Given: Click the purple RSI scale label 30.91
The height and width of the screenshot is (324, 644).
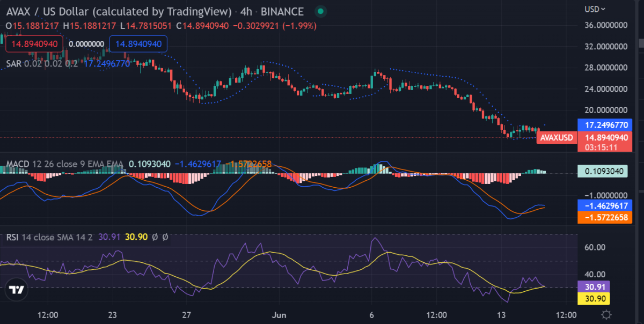Looking at the screenshot, I should point(594,287).
